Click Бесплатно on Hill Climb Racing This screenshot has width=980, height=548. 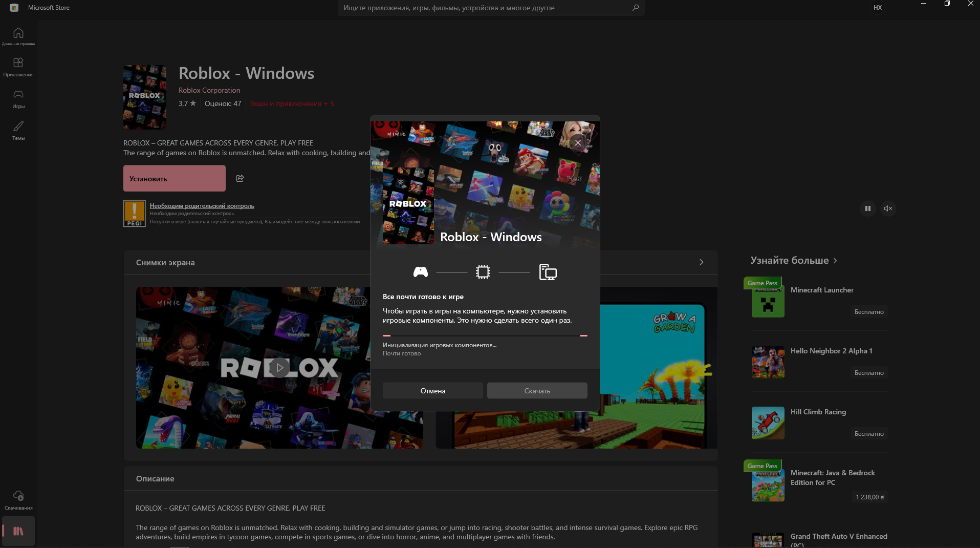coord(869,433)
